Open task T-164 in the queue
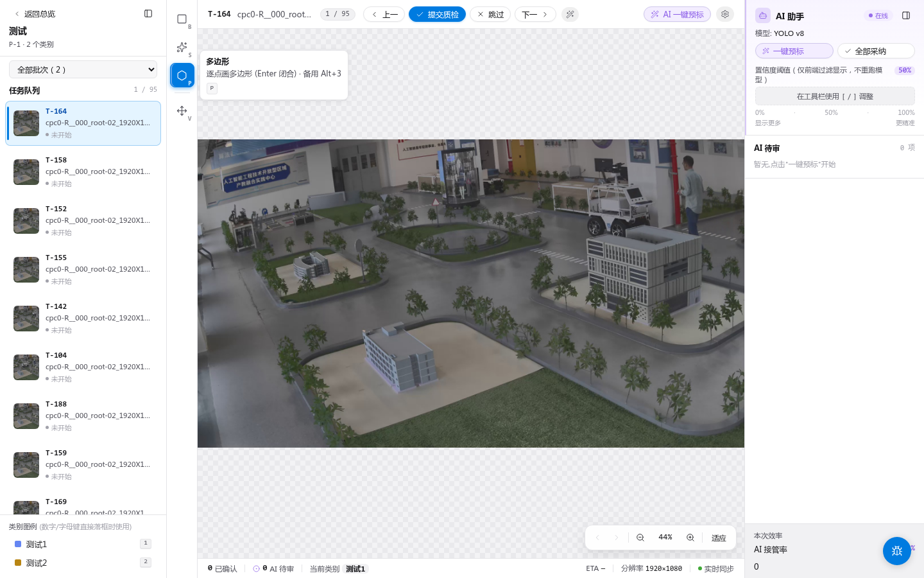This screenshot has width=924, height=578. (83, 123)
